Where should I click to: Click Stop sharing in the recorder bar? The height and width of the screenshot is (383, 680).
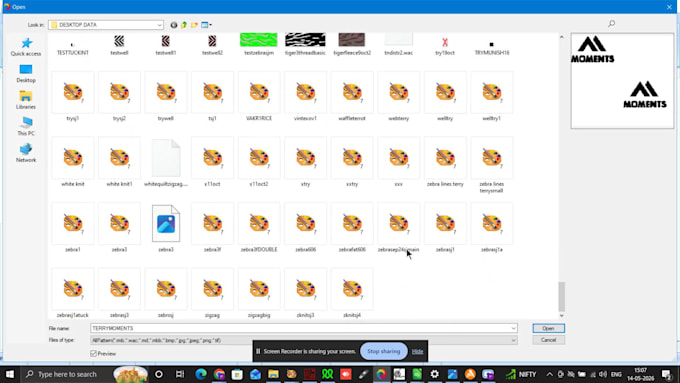tap(384, 351)
